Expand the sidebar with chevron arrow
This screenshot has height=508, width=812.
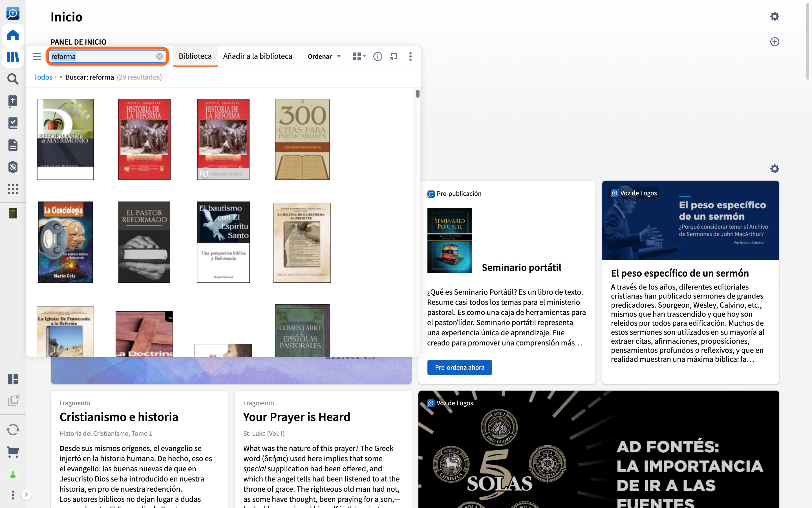[26, 494]
